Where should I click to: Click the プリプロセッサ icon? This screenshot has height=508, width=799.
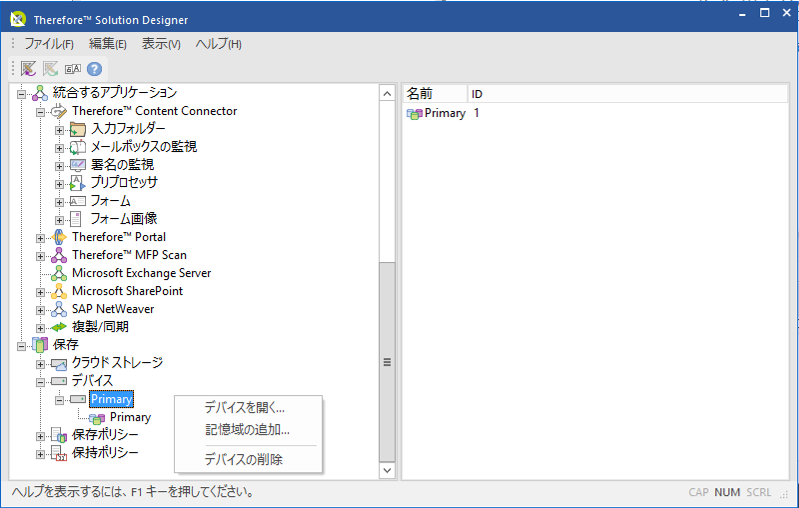[77, 183]
